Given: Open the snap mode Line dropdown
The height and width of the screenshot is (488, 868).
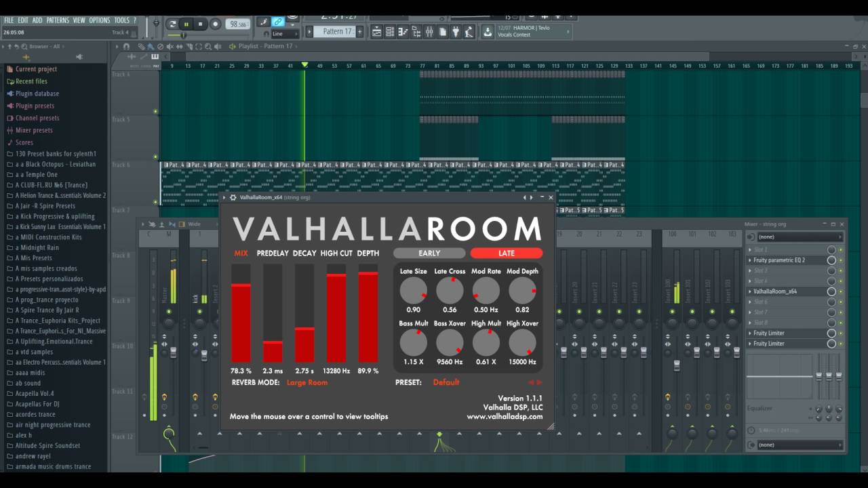Looking at the screenshot, I should [285, 34].
